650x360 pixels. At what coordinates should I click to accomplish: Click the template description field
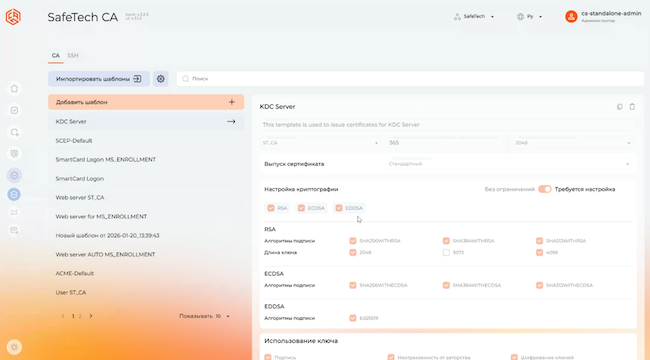tap(448, 124)
